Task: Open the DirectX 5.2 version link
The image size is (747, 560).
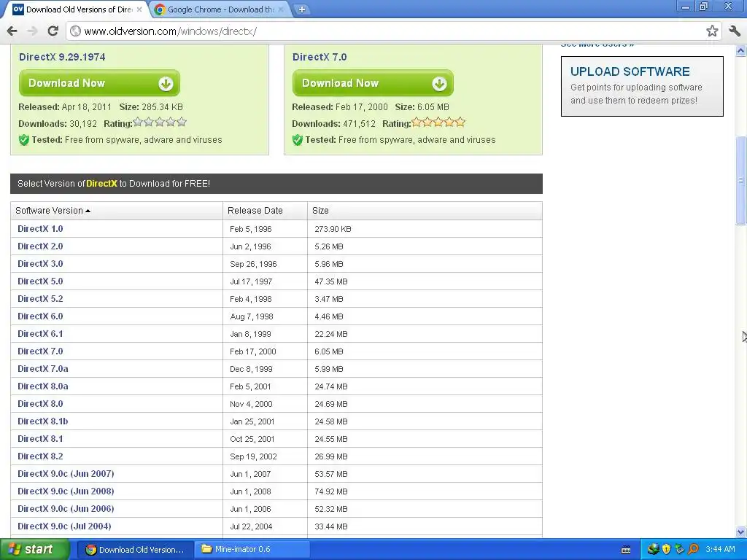Action: (x=40, y=299)
